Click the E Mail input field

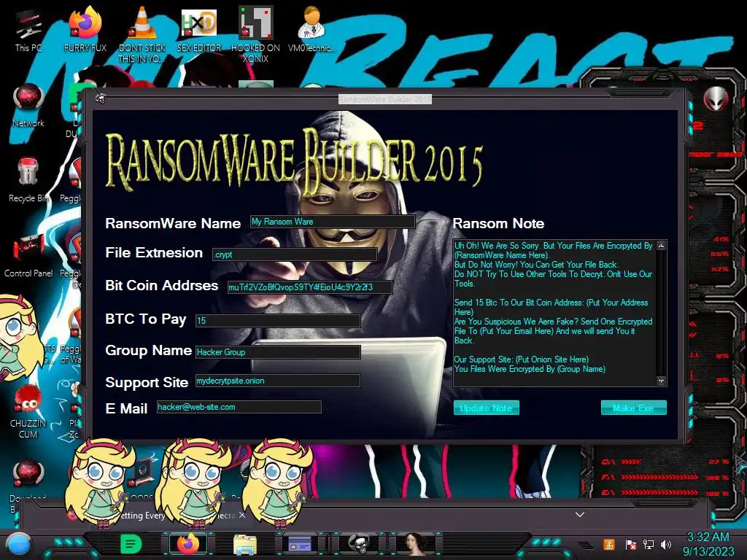point(239,407)
